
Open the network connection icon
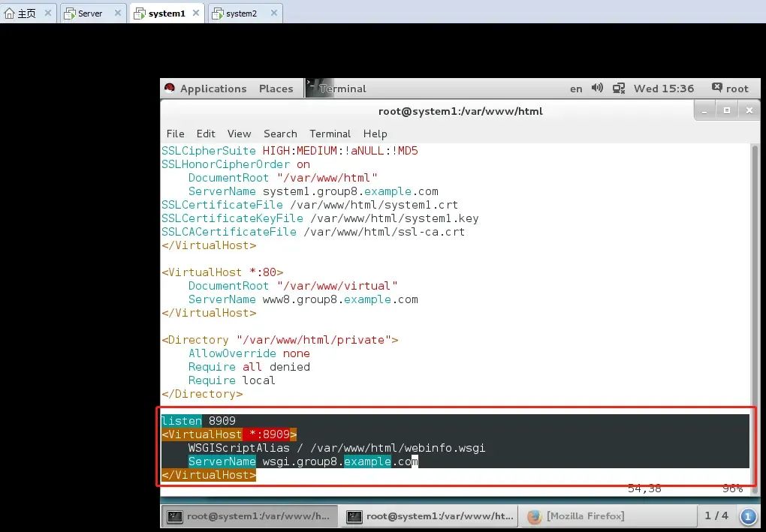(619, 88)
